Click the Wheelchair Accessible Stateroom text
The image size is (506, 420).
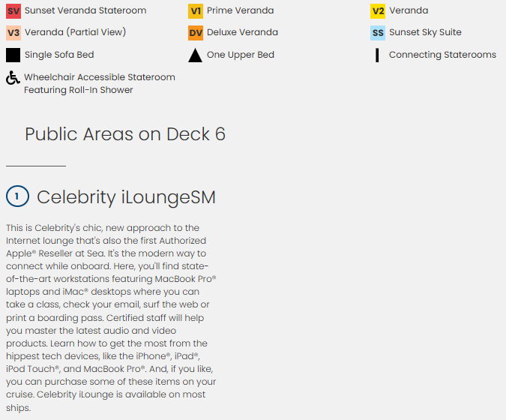pos(99,77)
